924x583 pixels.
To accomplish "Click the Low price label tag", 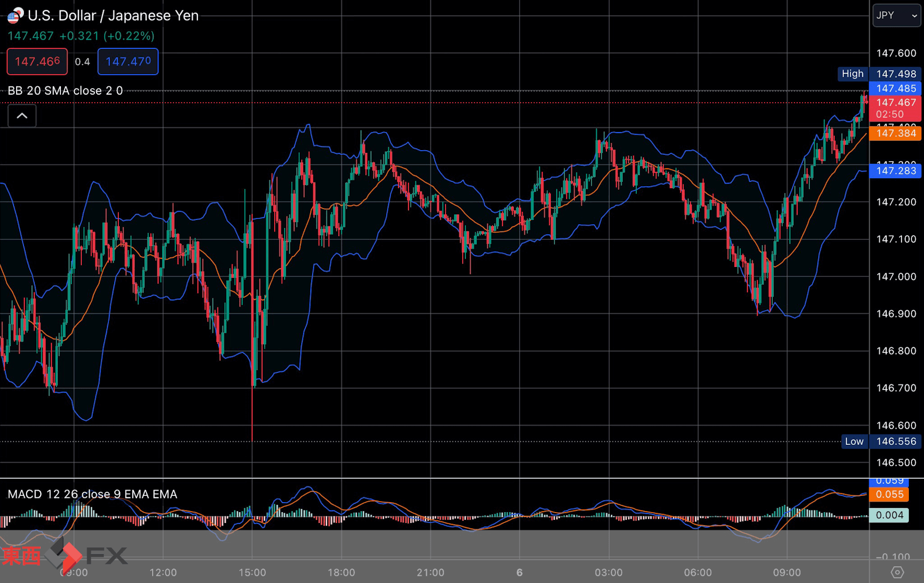I will click(x=854, y=442).
